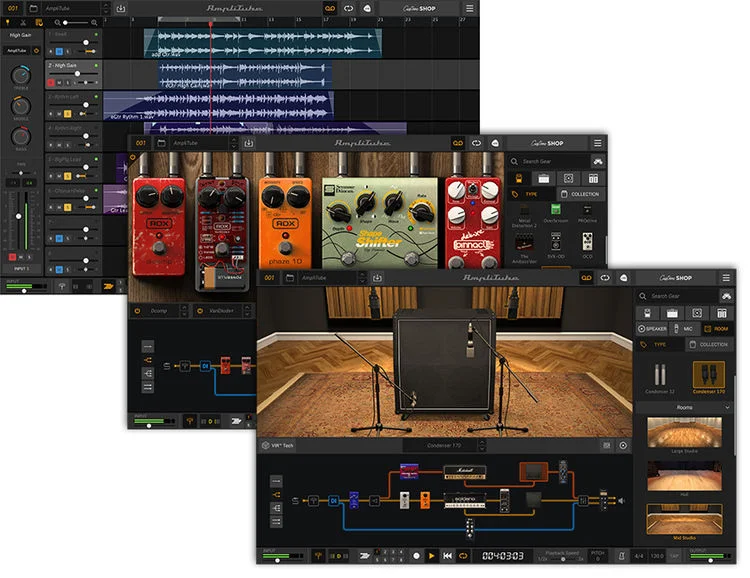Switch to the SPEAKER tab
The width and height of the screenshot is (750, 578).
click(x=652, y=329)
